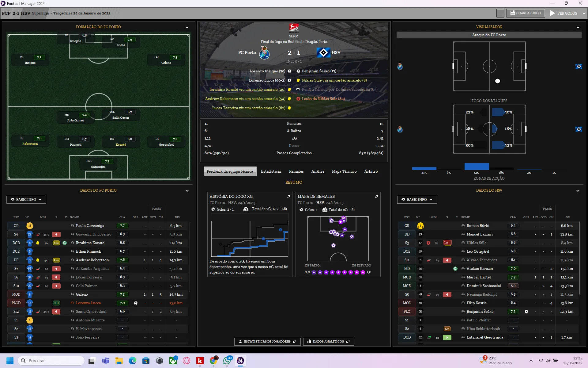This screenshot has width=588, height=368.
Task: Click the xG Elevado scale marker
Action: point(363,273)
